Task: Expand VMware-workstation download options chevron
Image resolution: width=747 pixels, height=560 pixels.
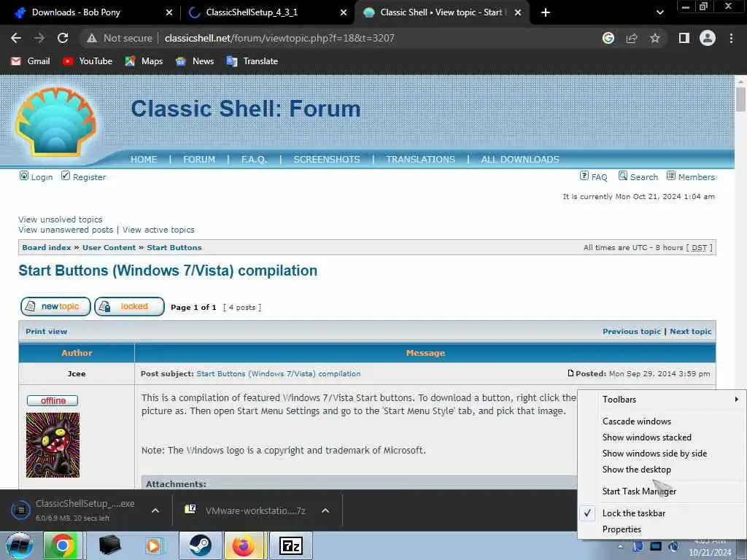Action: [x=325, y=510]
